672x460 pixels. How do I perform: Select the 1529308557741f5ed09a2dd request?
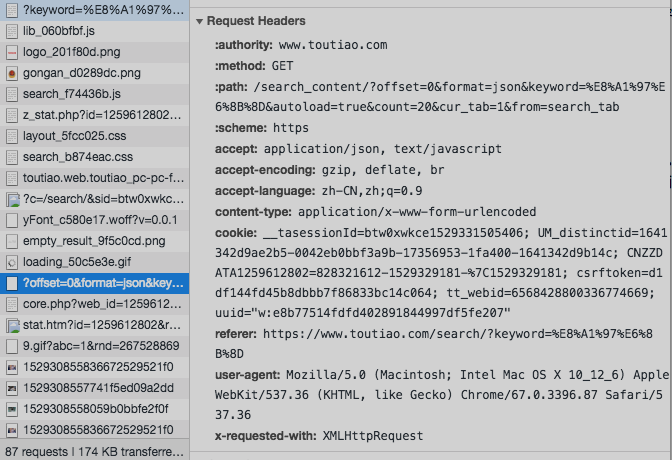(94, 388)
